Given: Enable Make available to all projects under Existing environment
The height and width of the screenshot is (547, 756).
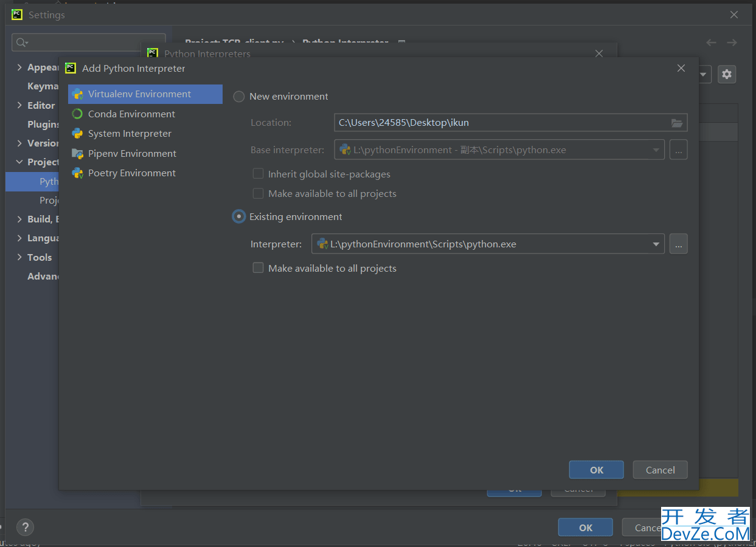Looking at the screenshot, I should 258,268.
